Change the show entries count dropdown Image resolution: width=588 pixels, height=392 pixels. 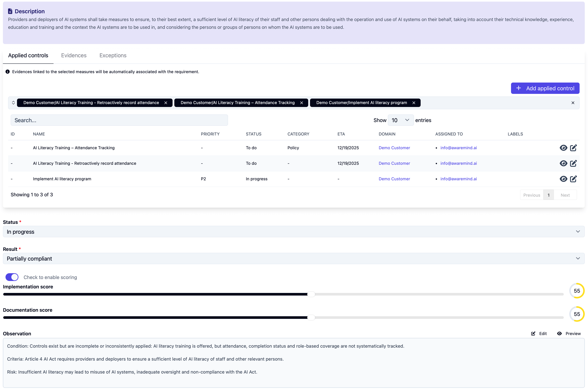pyautogui.click(x=400, y=120)
